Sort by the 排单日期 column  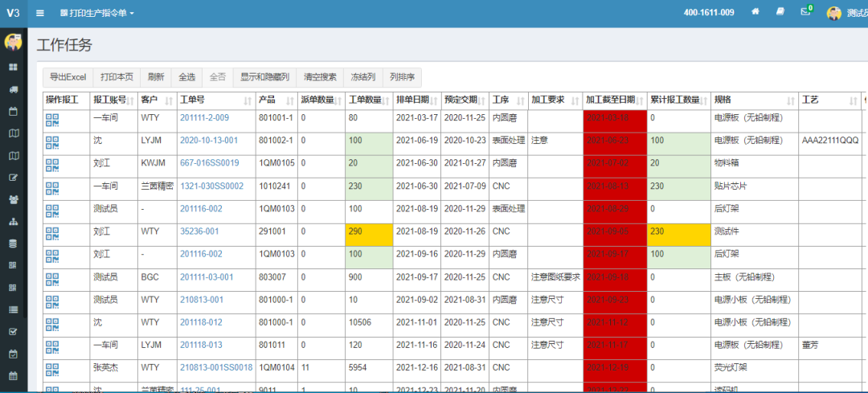417,100
